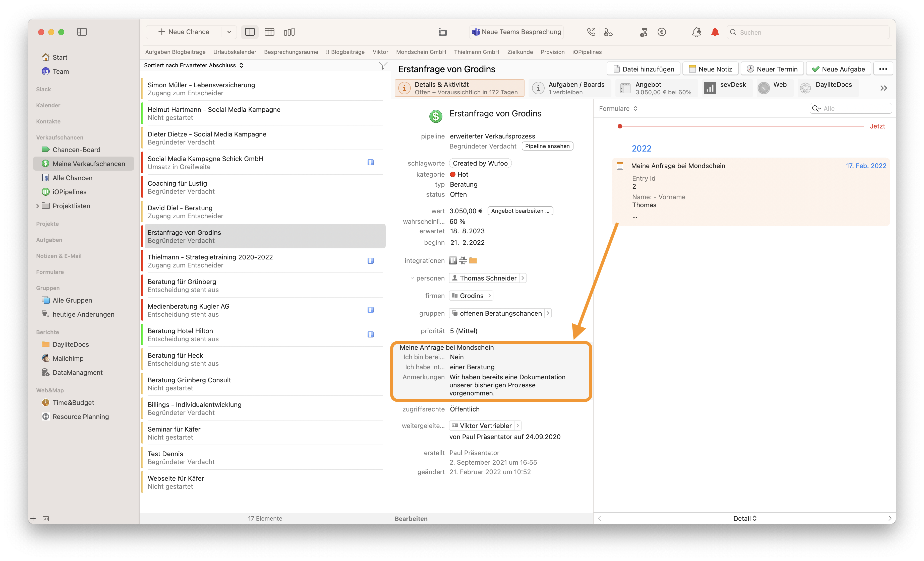The height and width of the screenshot is (561, 924).
Task: Click the Created by Wufoo keyword tag
Action: (x=480, y=163)
